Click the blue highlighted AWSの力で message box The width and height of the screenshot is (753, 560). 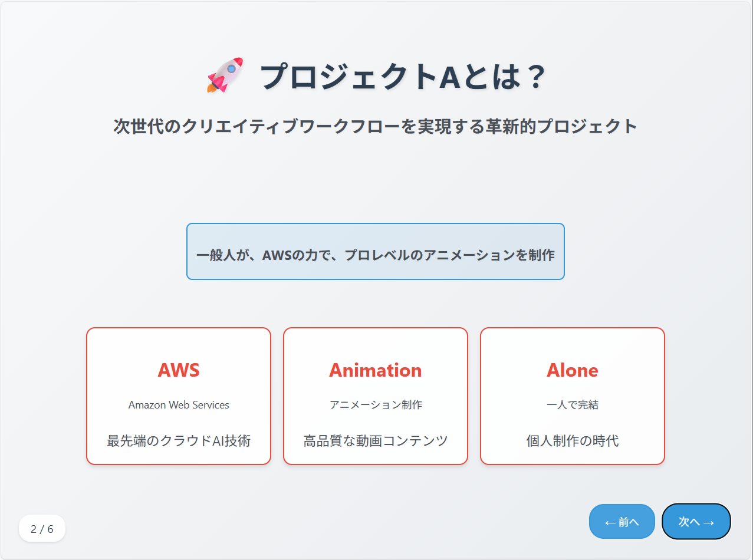tap(376, 251)
